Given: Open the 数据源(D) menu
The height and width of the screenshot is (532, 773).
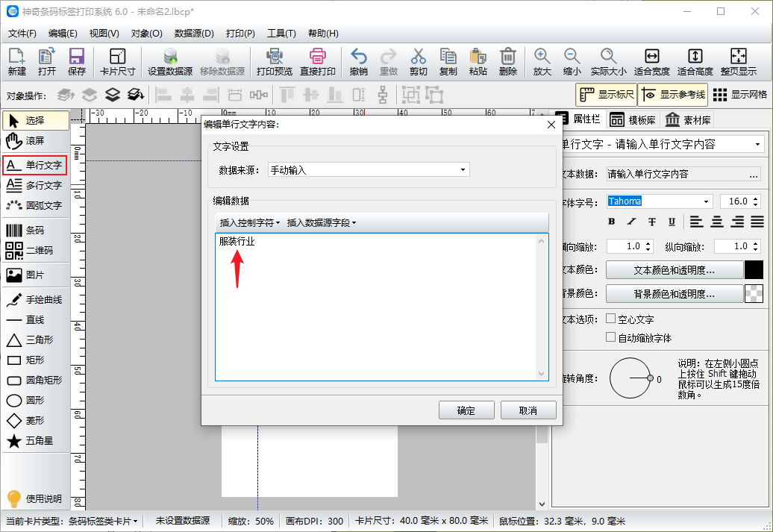Looking at the screenshot, I should point(194,34).
